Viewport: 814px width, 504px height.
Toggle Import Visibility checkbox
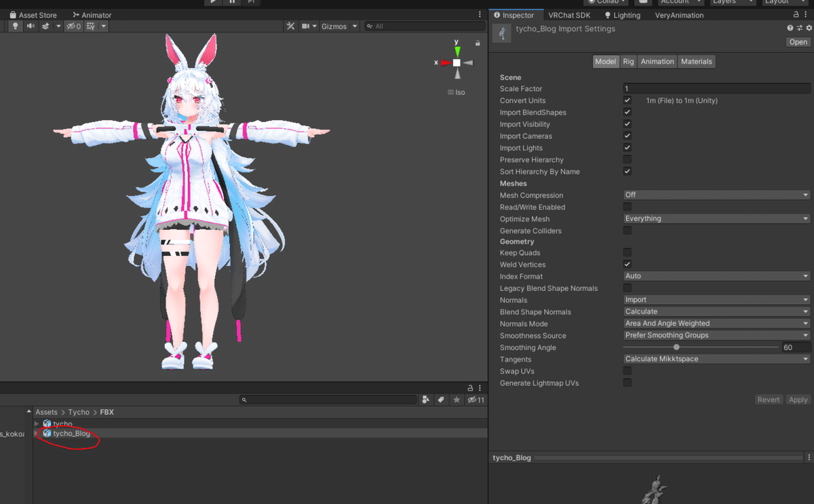point(627,124)
